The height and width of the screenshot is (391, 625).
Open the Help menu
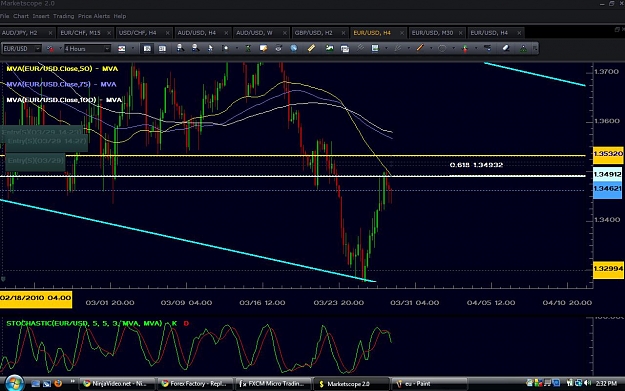point(120,16)
